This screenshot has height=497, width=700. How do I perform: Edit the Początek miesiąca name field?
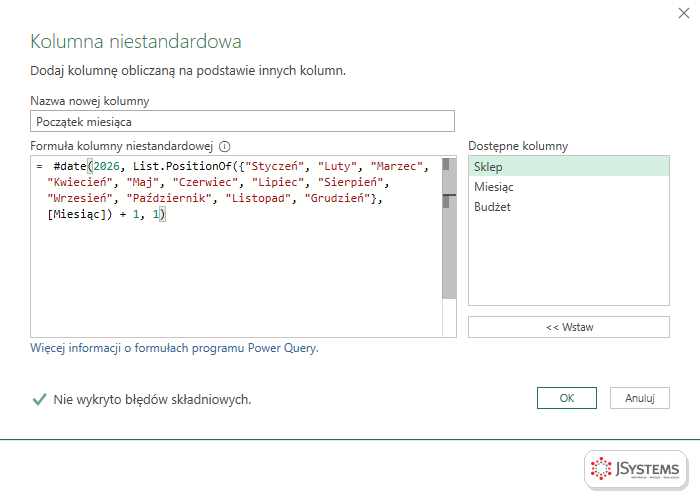[242, 121]
